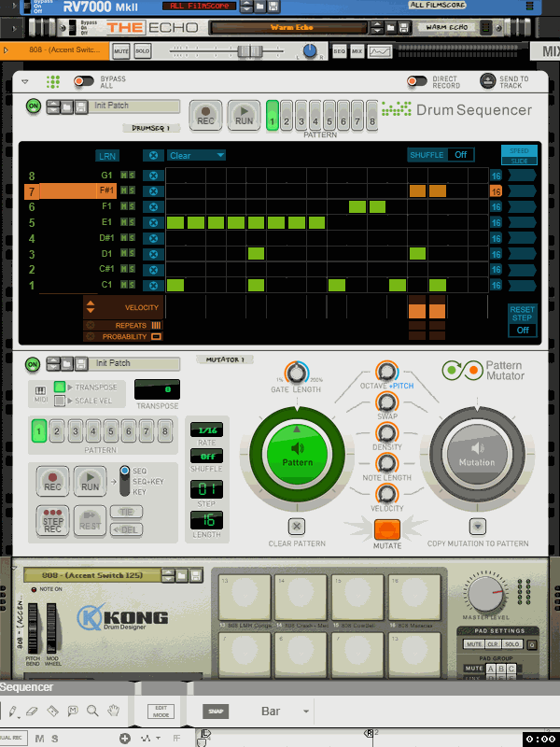Click the mixer channel Solo button
This screenshot has width=560, height=747.
pos(143,51)
